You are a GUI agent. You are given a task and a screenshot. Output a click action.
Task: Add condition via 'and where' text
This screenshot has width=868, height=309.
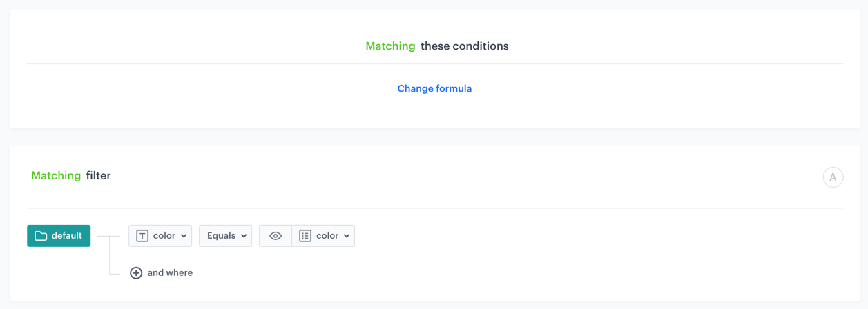(170, 273)
